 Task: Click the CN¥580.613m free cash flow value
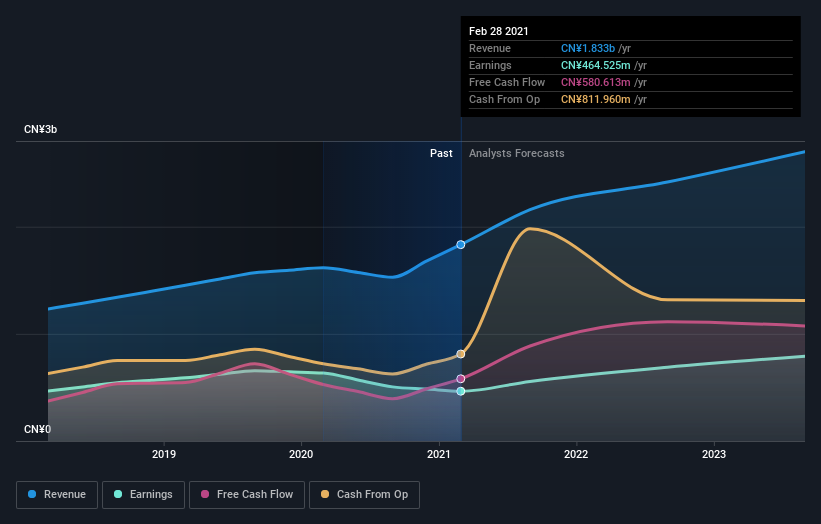(x=595, y=82)
